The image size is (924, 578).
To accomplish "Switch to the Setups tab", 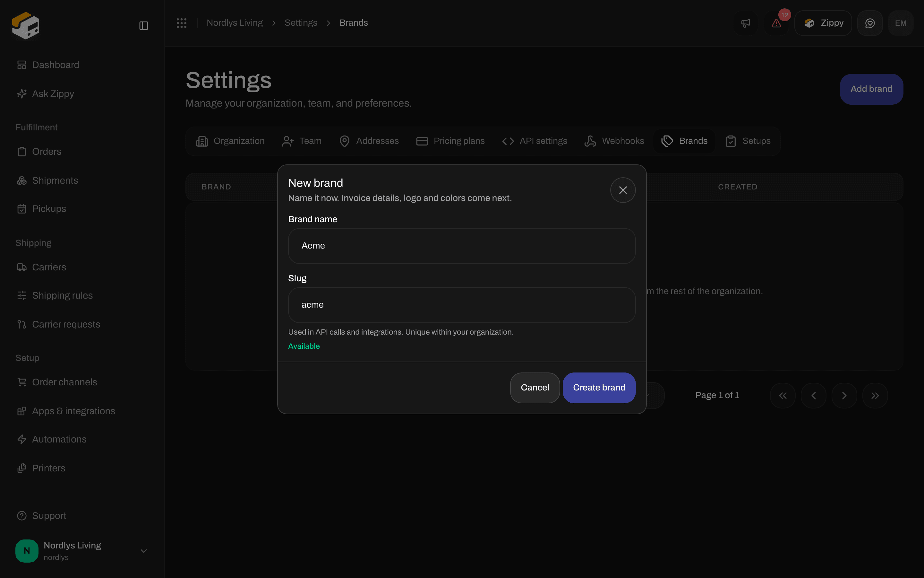I will point(748,141).
